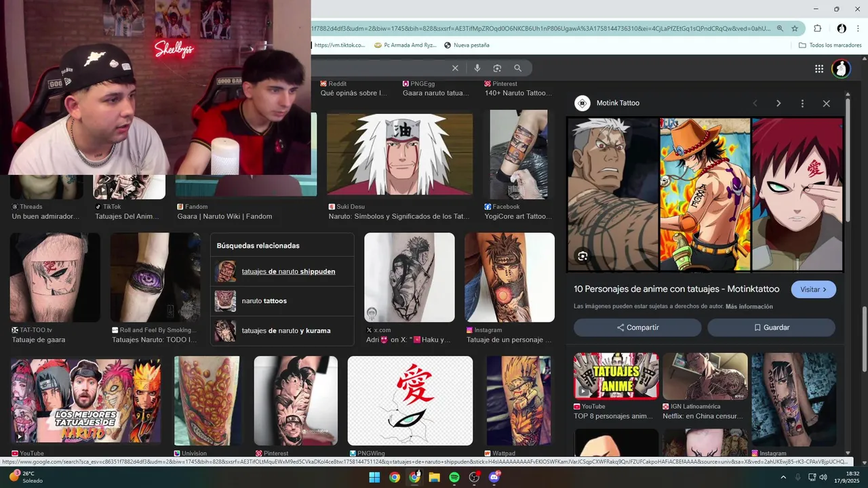868x488 pixels.
Task: Search inside image with the Lens overlay icon
Action: pos(583,256)
